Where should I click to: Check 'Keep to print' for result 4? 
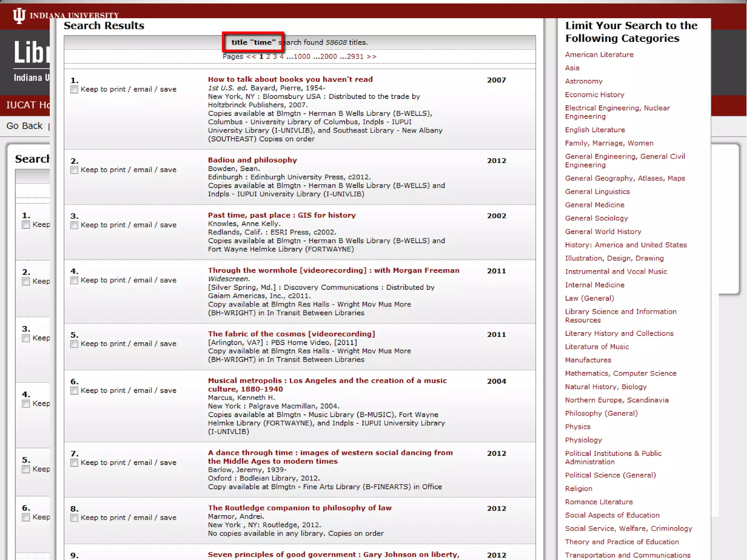pyautogui.click(x=74, y=280)
